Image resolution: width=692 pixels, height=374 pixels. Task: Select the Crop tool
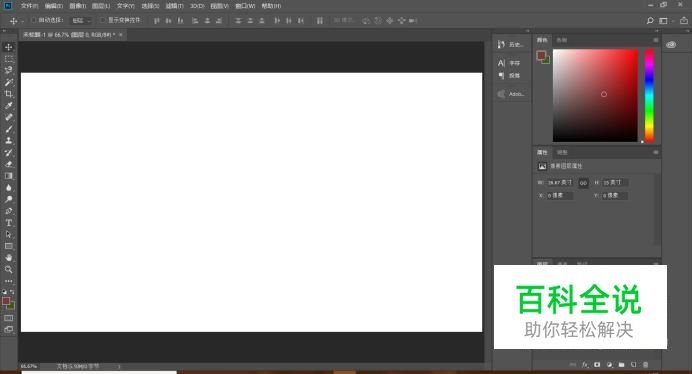point(8,94)
